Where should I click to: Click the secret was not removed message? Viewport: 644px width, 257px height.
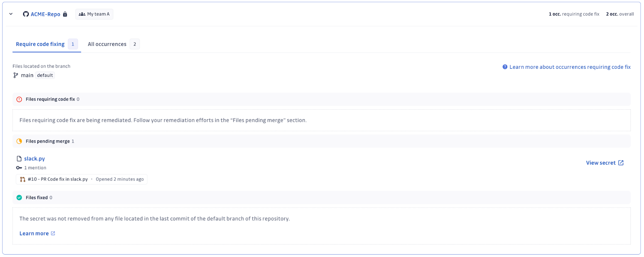pos(155,219)
